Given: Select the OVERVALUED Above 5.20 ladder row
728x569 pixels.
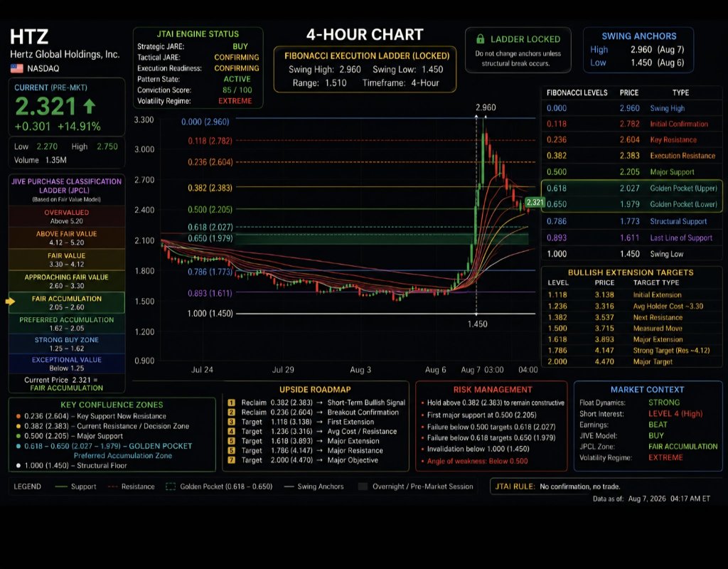Looking at the screenshot, I should 67,216.
